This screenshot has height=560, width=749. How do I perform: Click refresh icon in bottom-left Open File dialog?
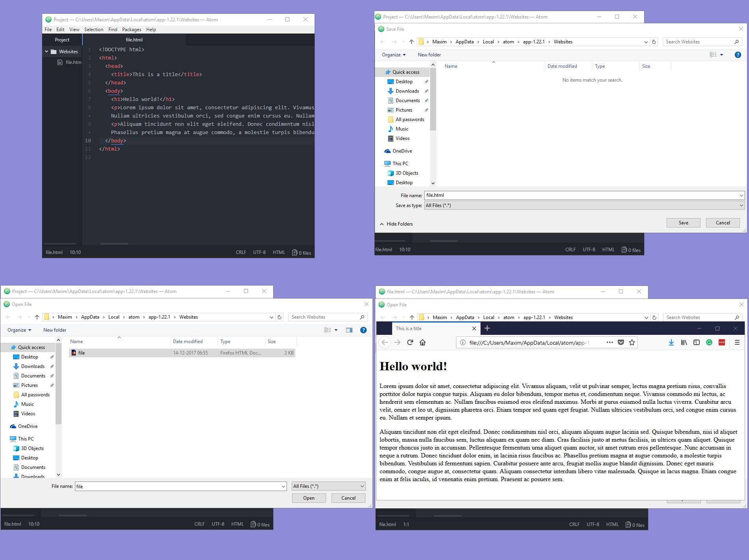point(279,317)
